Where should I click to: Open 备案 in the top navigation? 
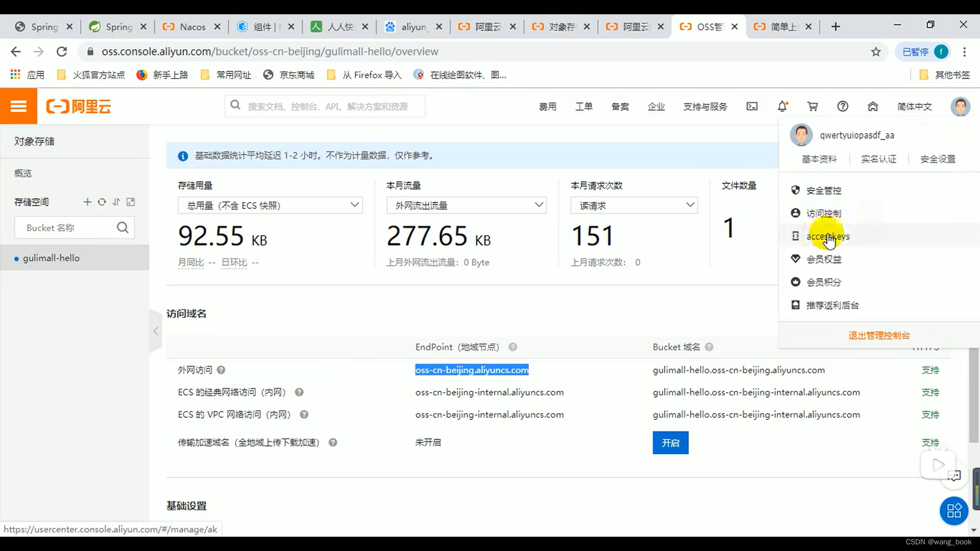(620, 107)
